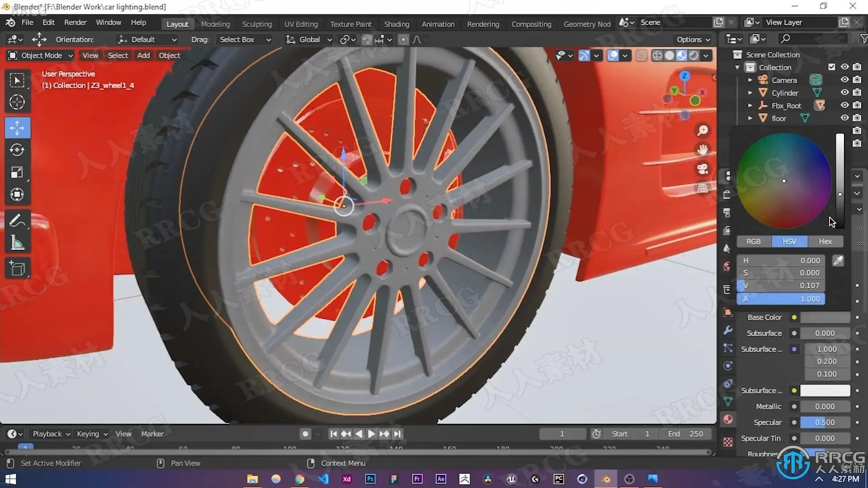Switch to the Shading workspace tab

pos(396,24)
